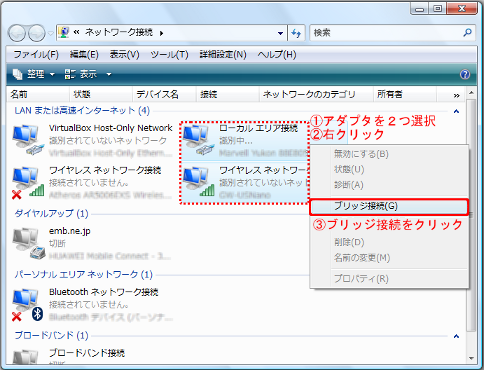484x370 pixels.
Task: Collapse the ブロードバンド group chevron
Action: [x=456, y=336]
